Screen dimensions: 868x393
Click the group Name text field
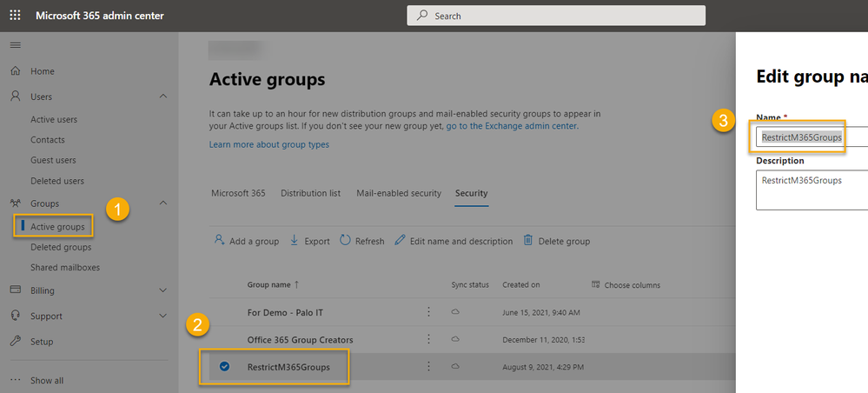point(808,137)
